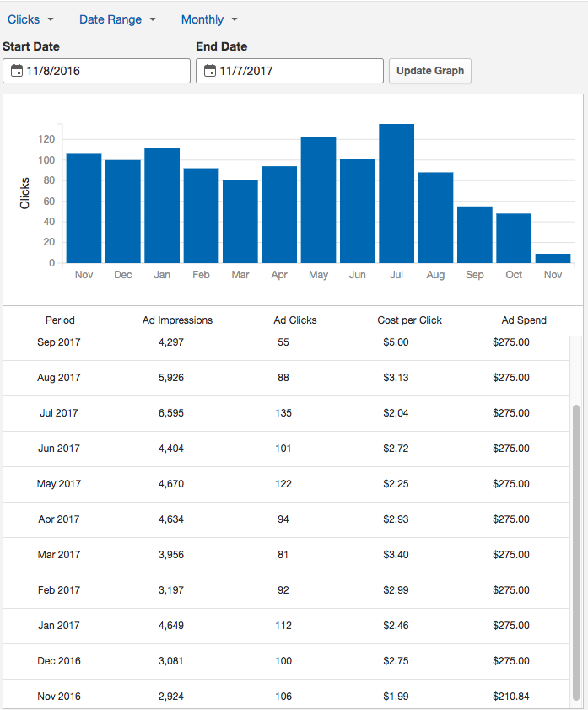Click the Cost per Click header

tap(409, 320)
